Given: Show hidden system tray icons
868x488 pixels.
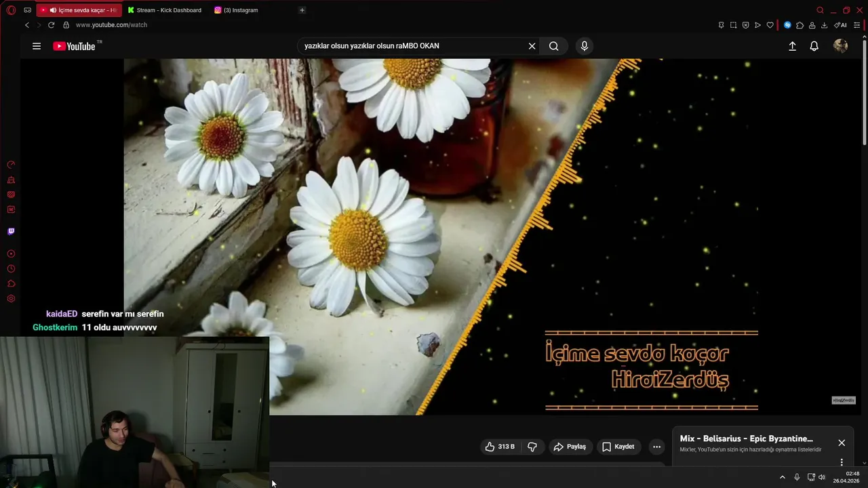Looking at the screenshot, I should 782,477.
